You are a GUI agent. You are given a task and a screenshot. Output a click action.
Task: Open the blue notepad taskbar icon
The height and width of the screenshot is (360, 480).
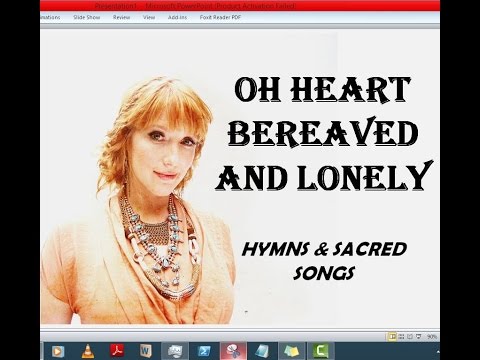(262, 351)
